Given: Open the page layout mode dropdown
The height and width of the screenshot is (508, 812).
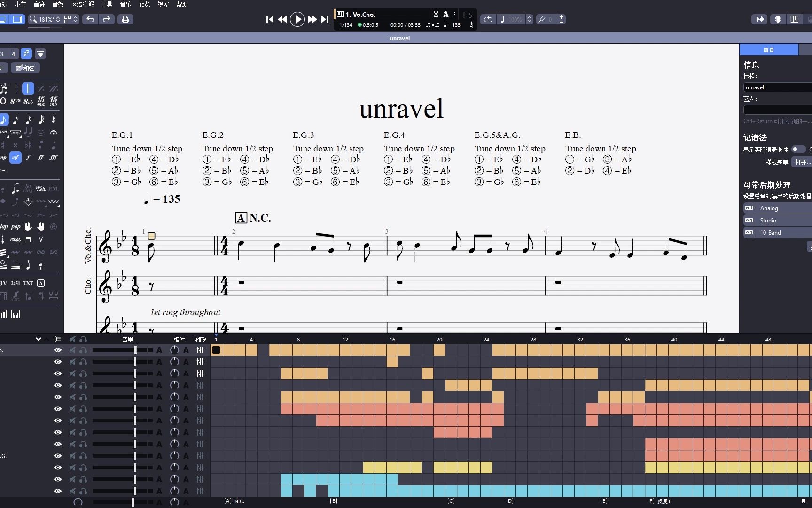Looking at the screenshot, I should [x=71, y=19].
